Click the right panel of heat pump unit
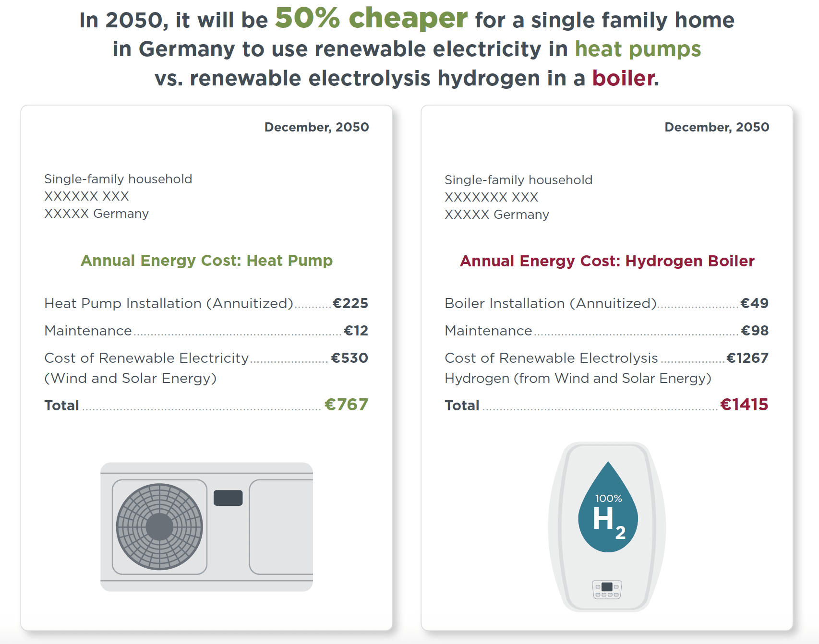The height and width of the screenshot is (644, 819). [x=281, y=526]
